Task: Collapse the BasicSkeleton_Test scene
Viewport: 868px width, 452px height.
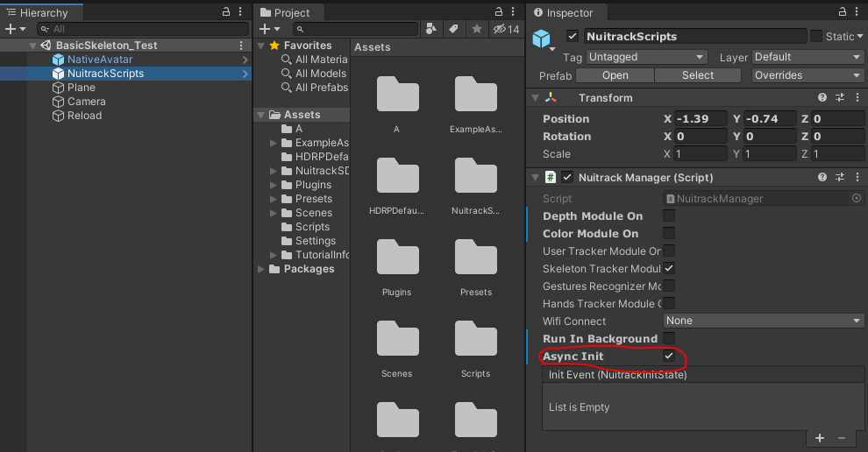Action: pyautogui.click(x=32, y=46)
